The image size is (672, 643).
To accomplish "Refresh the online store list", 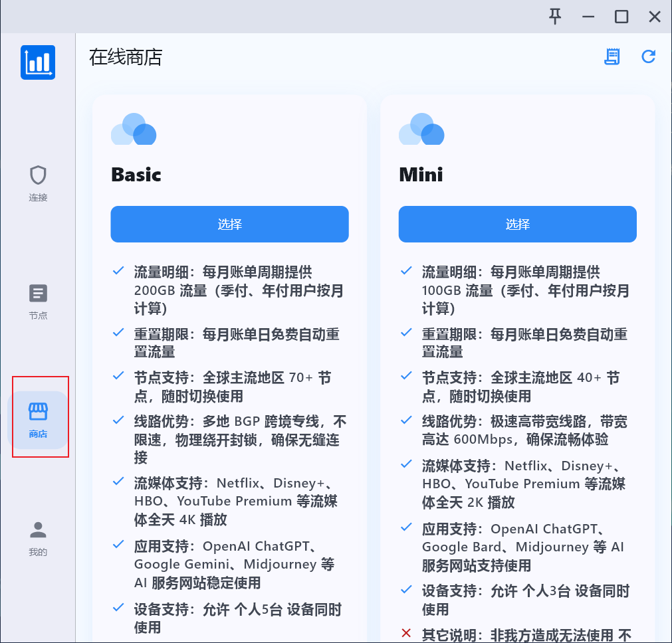I will point(649,56).
